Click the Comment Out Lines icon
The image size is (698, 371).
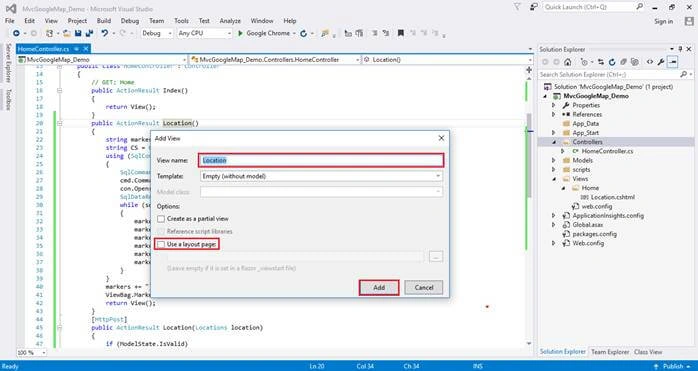click(x=375, y=33)
